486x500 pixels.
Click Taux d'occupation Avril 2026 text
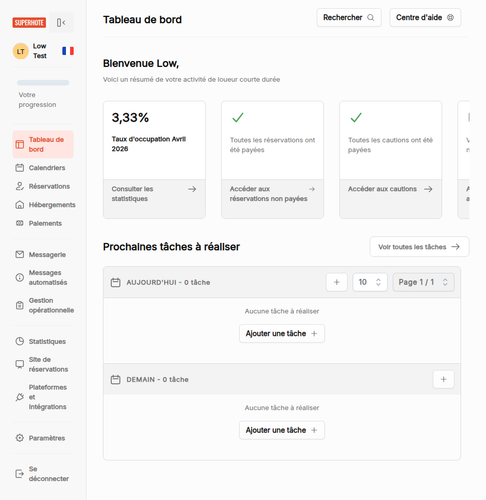click(149, 144)
